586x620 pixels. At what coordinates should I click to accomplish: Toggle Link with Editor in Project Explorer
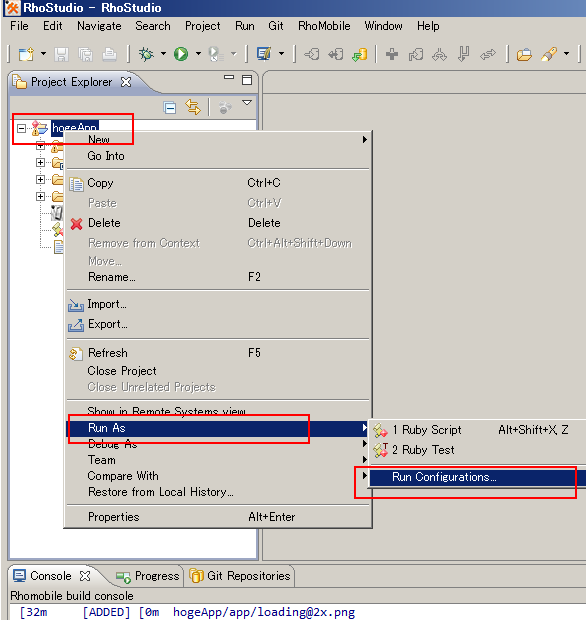193,107
